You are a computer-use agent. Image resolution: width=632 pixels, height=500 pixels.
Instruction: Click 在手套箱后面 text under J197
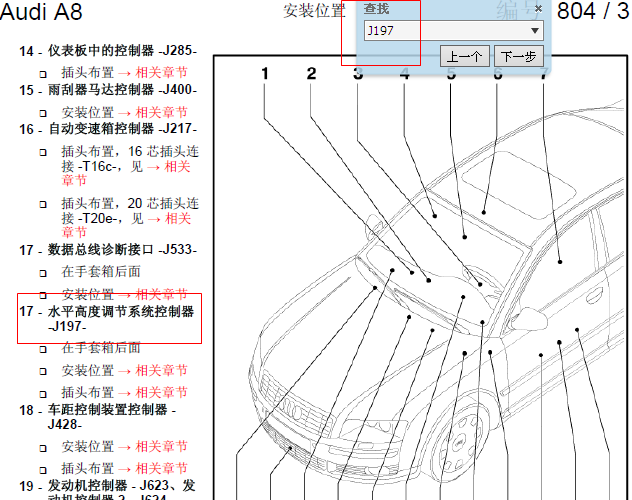[101, 347]
